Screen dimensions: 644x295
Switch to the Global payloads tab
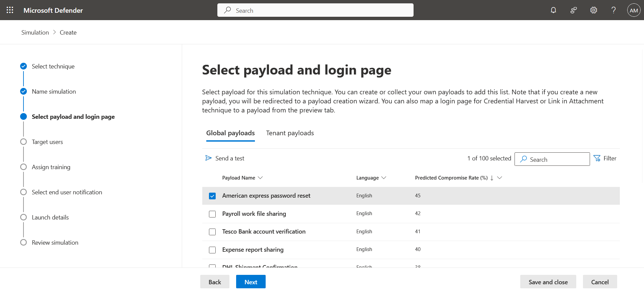coord(230,133)
